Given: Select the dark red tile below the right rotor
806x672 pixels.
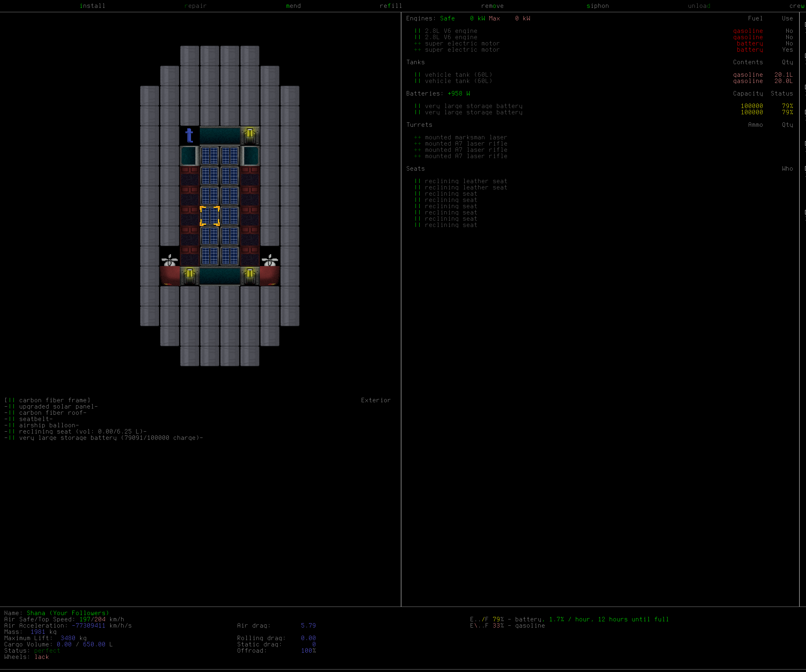Looking at the screenshot, I should [x=270, y=276].
